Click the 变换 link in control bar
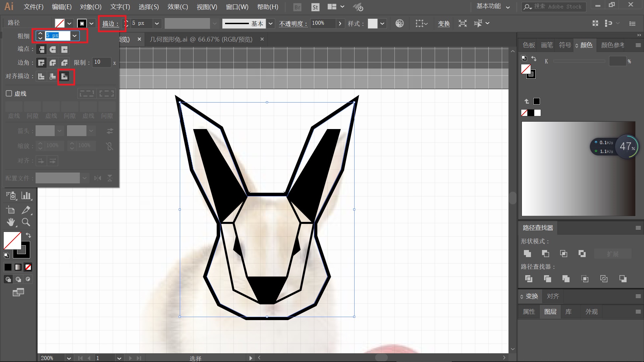644x362 pixels. 443,24
